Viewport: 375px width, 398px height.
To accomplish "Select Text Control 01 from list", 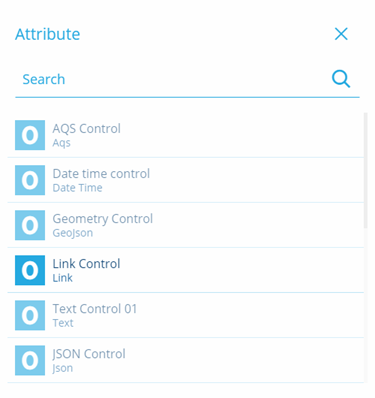I will point(186,315).
